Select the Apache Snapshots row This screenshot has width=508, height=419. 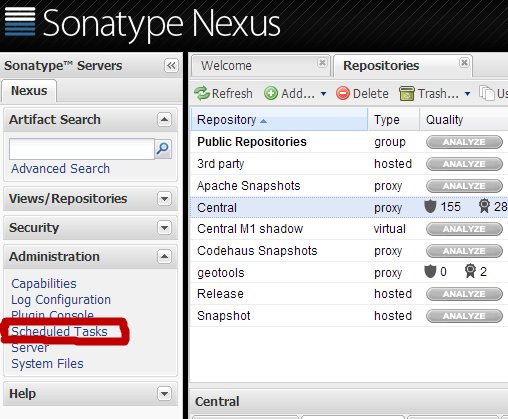click(349, 186)
